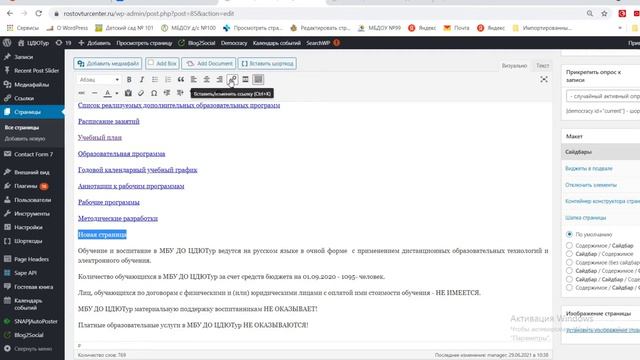Click the Add Document button
This screenshot has width=640, height=360.
click(209, 64)
